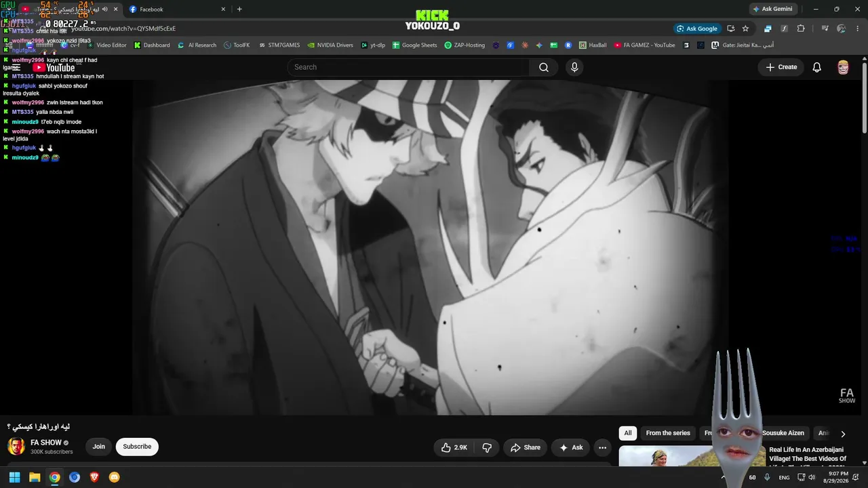This screenshot has height=488, width=868.
Task: Click the Ask button under the video
Action: click(x=571, y=447)
